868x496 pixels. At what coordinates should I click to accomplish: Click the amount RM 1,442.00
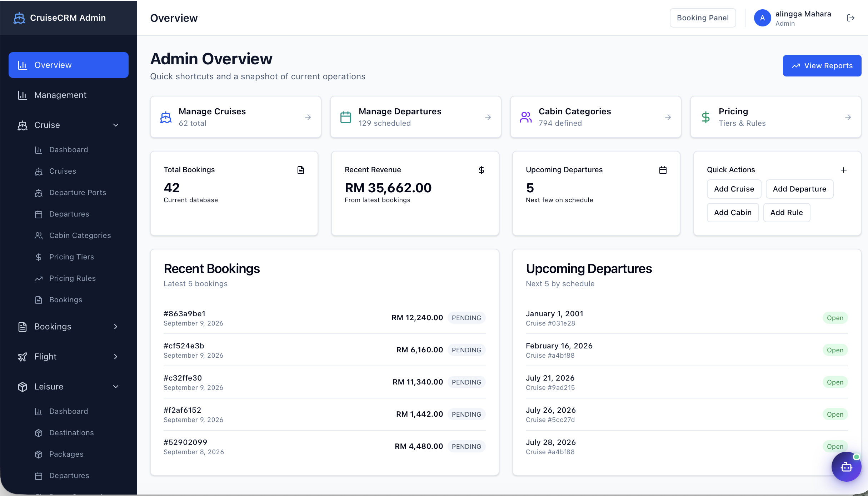coord(419,414)
